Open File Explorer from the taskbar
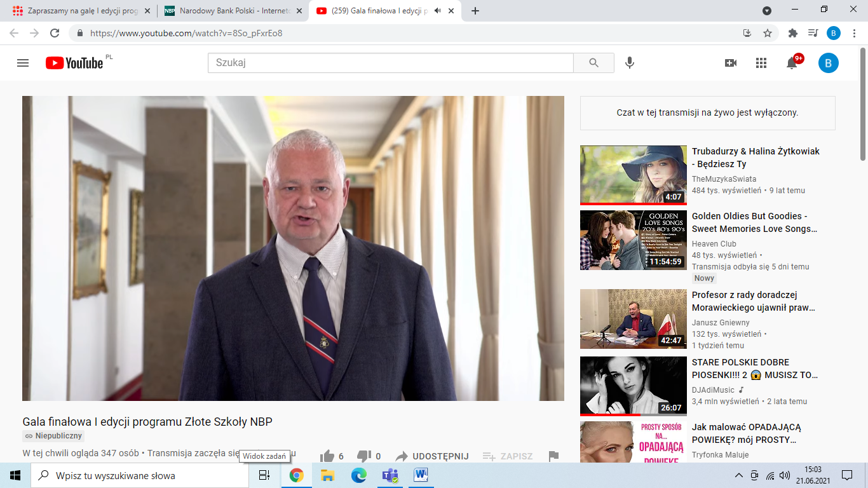Screen dimensions: 868x488 [x=327, y=475]
